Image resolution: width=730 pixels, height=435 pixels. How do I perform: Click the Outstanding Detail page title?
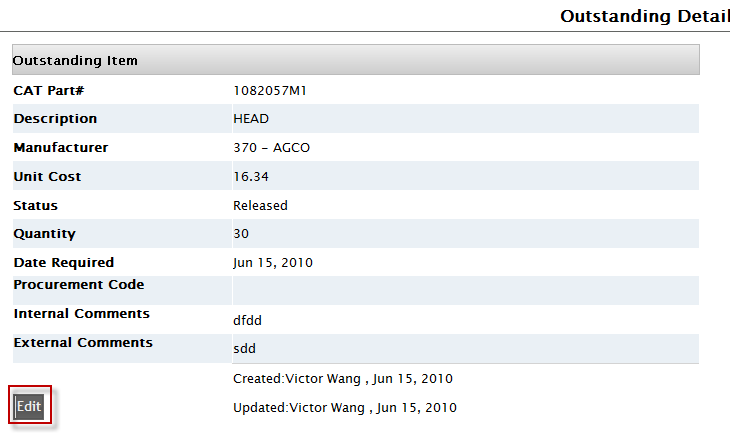tap(644, 16)
